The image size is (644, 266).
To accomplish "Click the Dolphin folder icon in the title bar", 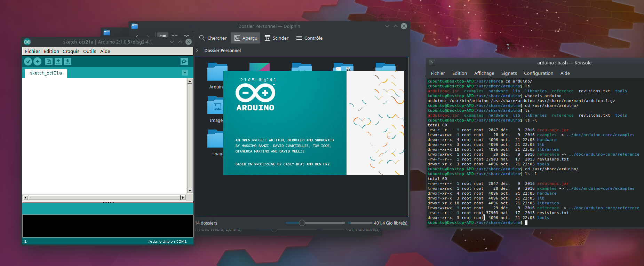I will pyautogui.click(x=135, y=26).
